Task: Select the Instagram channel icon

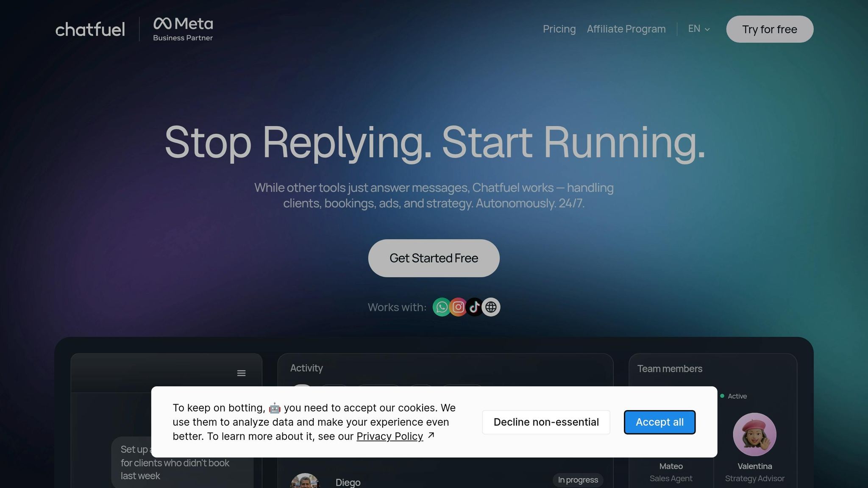Action: (x=458, y=307)
